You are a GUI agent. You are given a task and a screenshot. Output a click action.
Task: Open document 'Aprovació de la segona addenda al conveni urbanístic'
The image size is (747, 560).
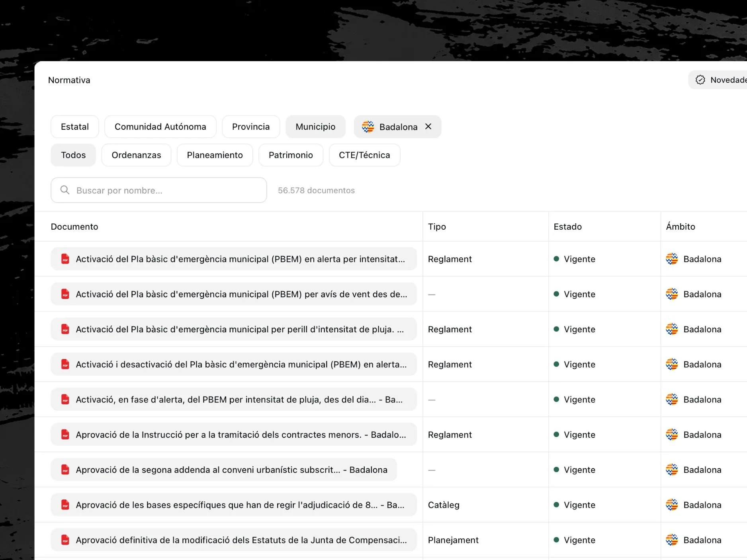click(224, 470)
